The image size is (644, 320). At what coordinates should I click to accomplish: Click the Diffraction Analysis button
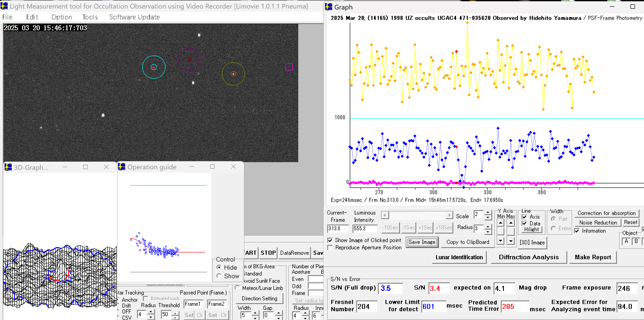pyautogui.click(x=529, y=257)
